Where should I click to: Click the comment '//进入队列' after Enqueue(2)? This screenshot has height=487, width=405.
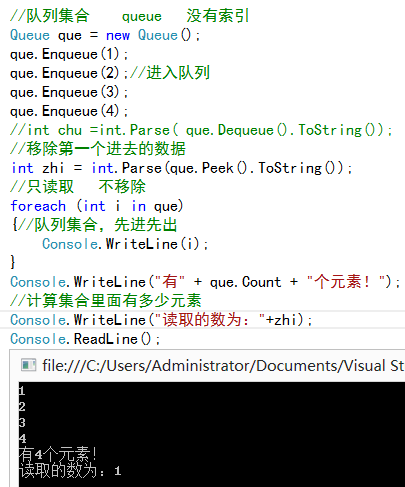tap(170, 73)
